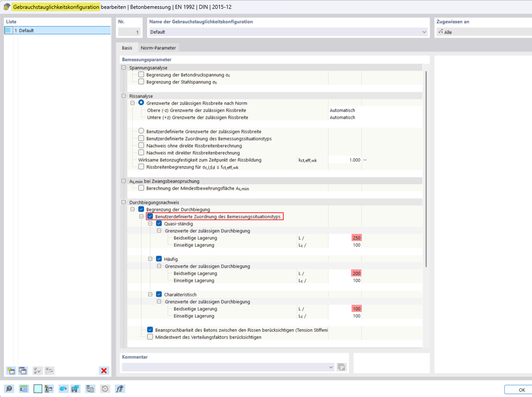Click the blue cube export icon
Screen dimensions: 532x397
[x=63, y=389]
